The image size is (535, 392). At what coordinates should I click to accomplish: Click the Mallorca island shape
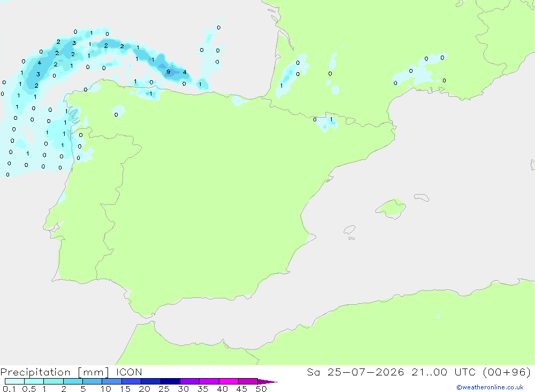[x=391, y=208]
